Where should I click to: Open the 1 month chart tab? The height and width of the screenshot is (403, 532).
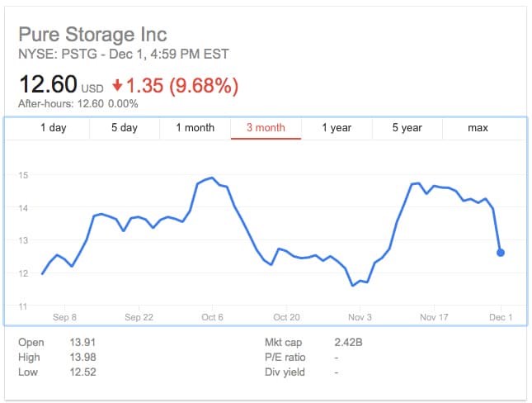tap(195, 128)
